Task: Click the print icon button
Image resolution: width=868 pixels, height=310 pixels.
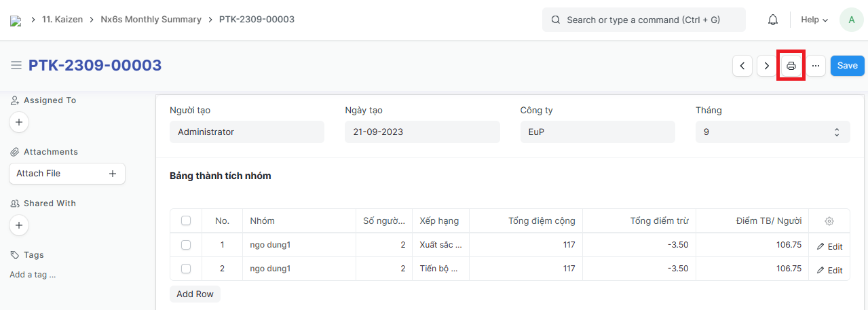Action: (791, 66)
